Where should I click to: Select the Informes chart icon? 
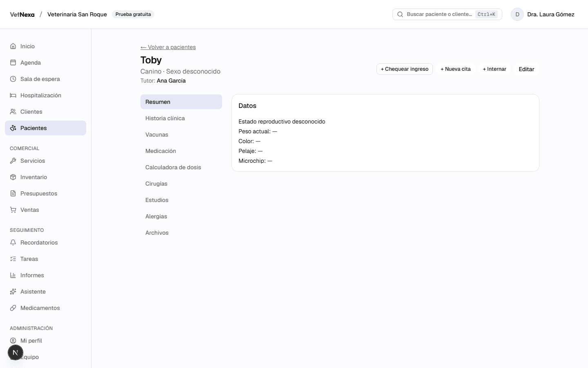(x=13, y=275)
